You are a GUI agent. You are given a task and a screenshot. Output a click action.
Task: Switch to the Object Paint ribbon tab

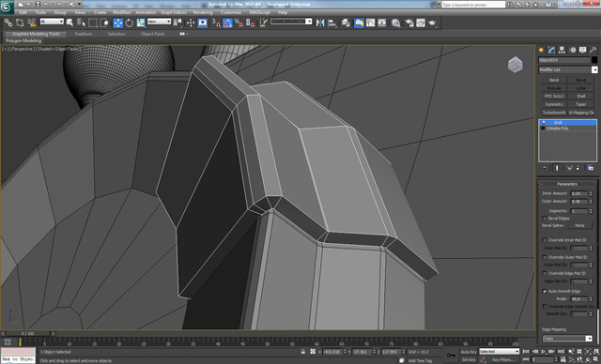(x=152, y=34)
